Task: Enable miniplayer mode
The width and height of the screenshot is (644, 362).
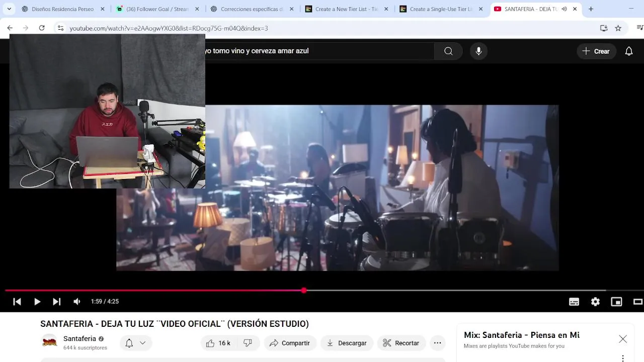Action: click(x=616, y=302)
